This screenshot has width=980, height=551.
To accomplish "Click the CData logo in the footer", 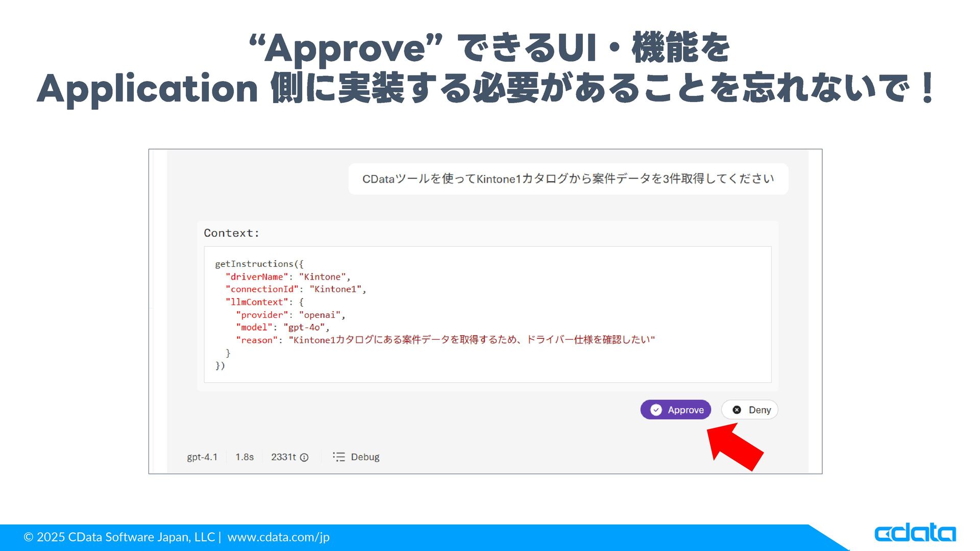I will 915,533.
